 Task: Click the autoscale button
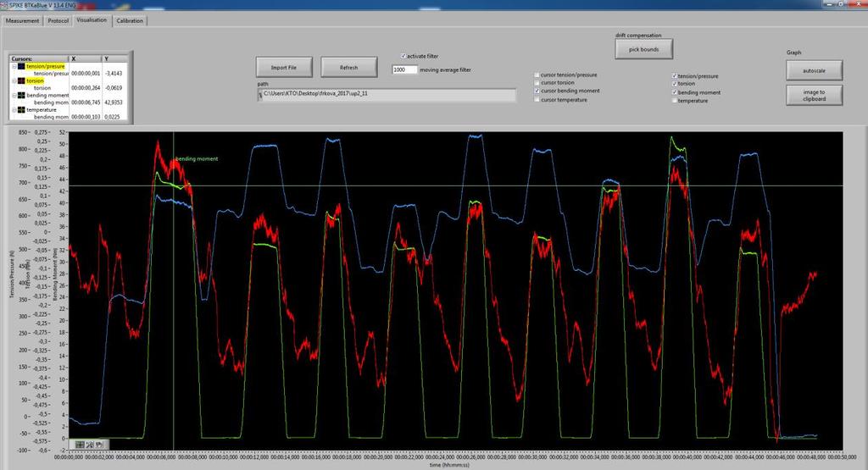coord(815,71)
